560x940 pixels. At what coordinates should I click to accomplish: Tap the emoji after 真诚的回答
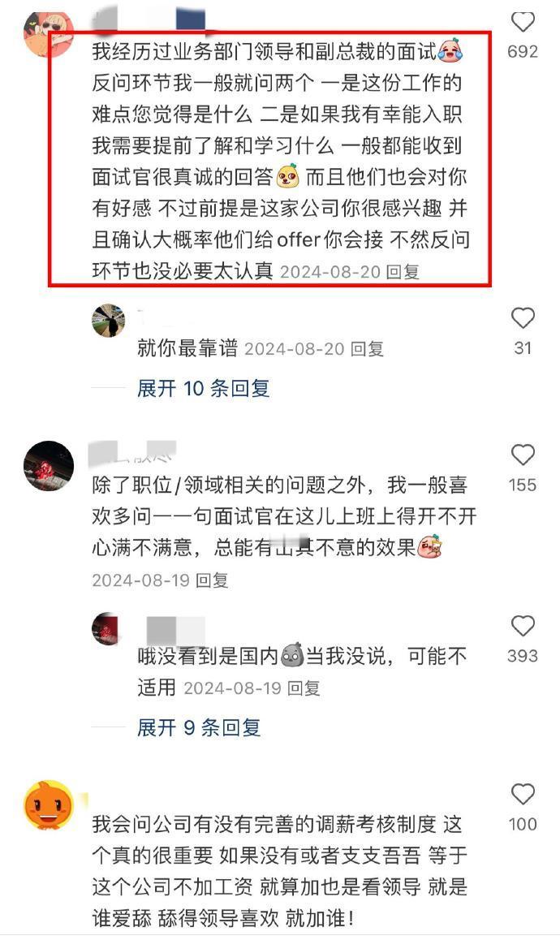[x=288, y=175]
